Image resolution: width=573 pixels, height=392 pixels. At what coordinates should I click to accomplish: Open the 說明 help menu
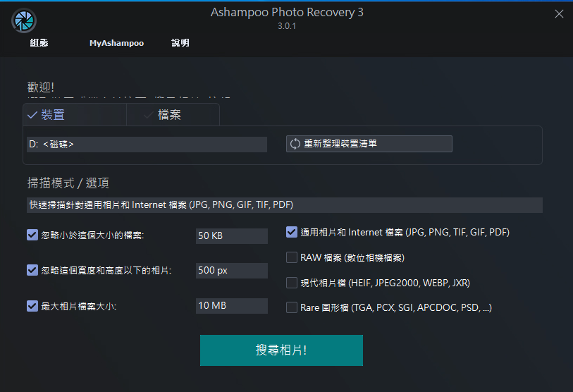(180, 43)
